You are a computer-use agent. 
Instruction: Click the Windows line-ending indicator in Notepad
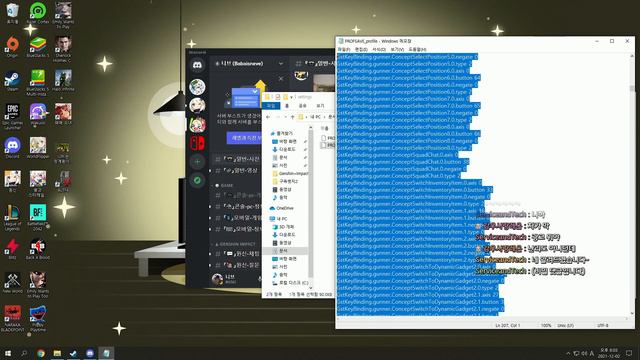pyautogui.click(x=566, y=326)
